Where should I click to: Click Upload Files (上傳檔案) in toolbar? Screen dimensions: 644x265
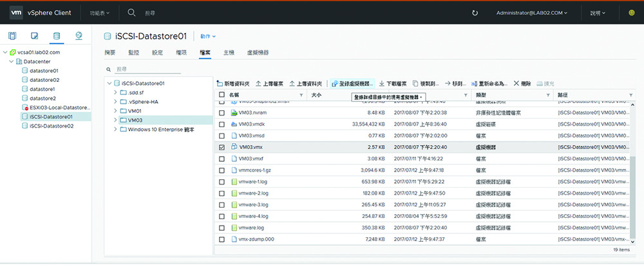click(x=269, y=84)
